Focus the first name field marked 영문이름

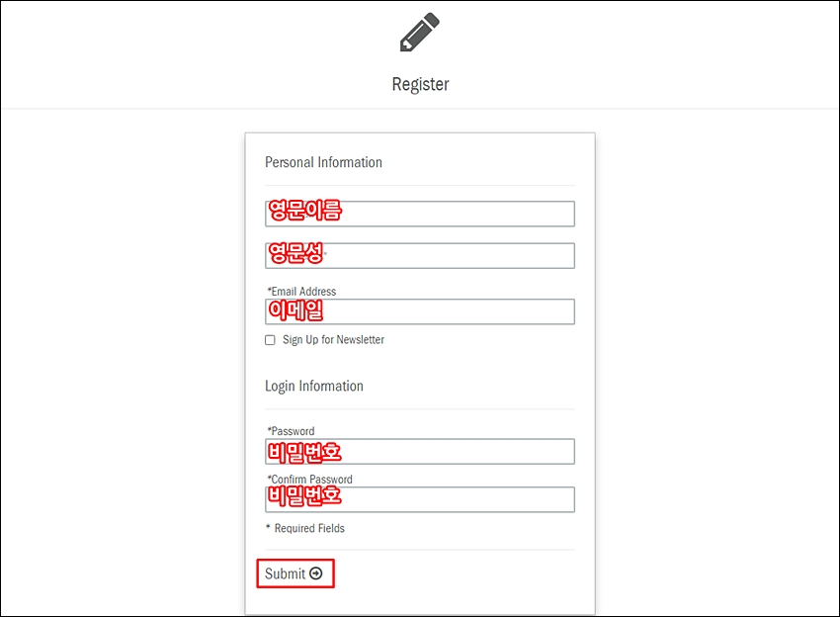click(x=420, y=214)
